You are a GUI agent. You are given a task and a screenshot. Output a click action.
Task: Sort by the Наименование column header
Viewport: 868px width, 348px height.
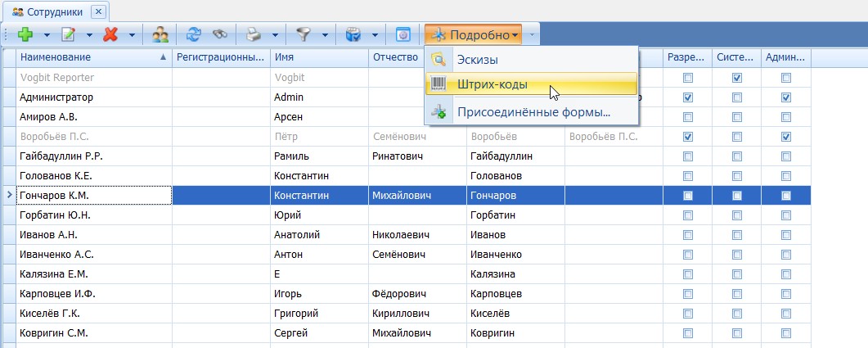click(93, 57)
